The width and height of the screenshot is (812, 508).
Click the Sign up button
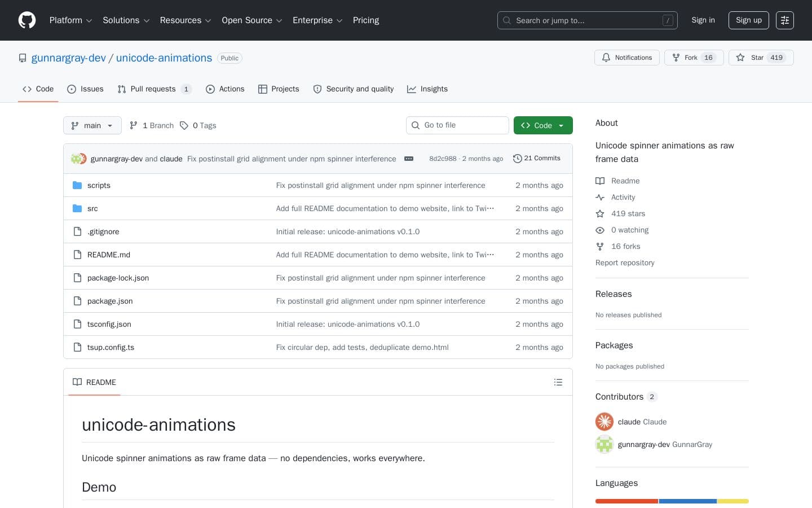coord(749,20)
